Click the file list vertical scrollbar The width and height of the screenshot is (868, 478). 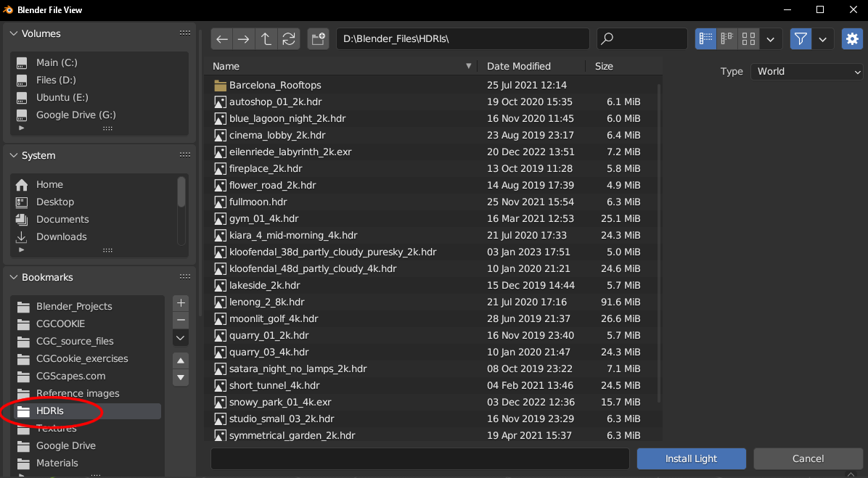pos(659,244)
